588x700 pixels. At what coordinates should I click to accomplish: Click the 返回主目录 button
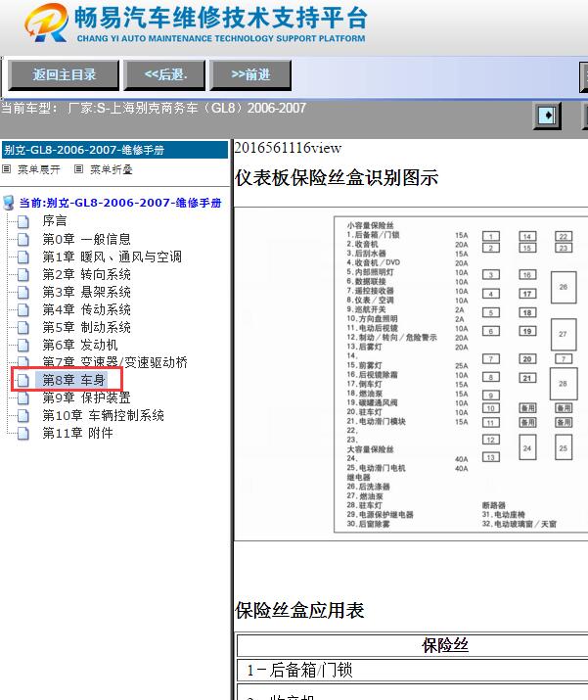(x=64, y=75)
